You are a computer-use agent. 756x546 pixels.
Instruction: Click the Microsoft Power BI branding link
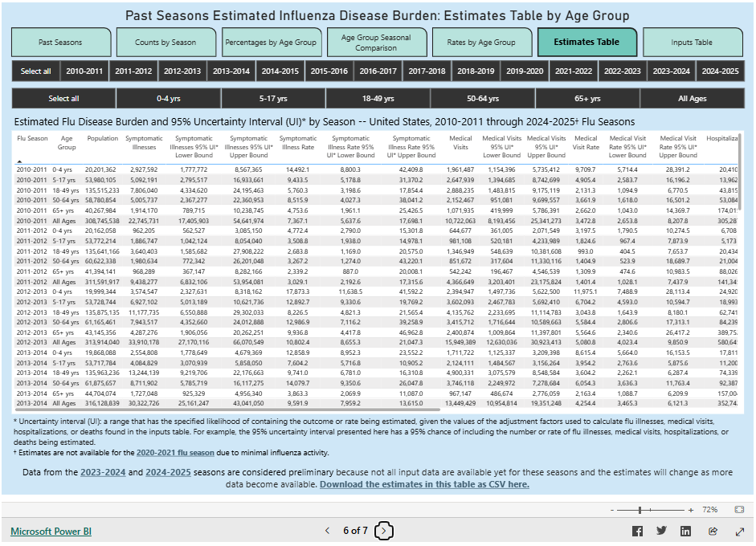click(50, 531)
